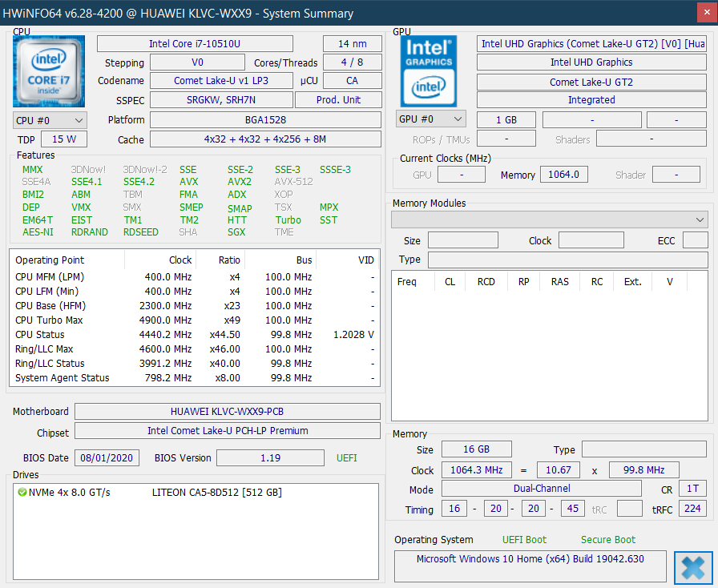
Task: Click the Intel Graphics GPU logo
Action: pos(429,71)
